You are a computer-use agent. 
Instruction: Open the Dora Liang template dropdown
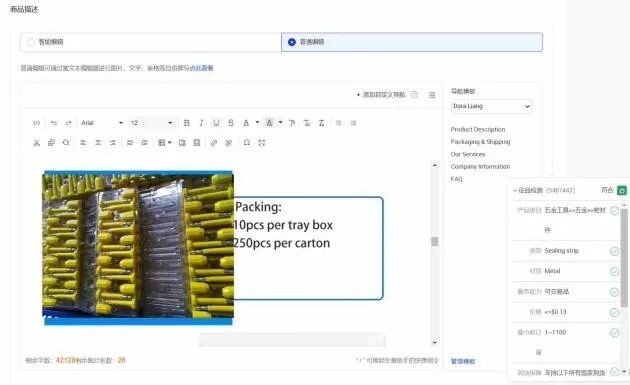coord(492,106)
